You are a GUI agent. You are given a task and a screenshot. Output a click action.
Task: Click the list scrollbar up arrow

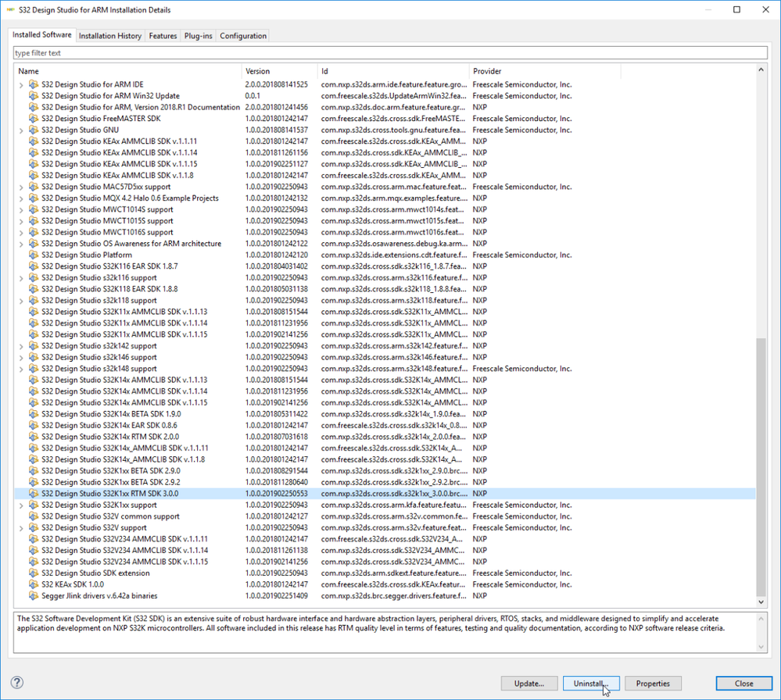pyautogui.click(x=761, y=70)
